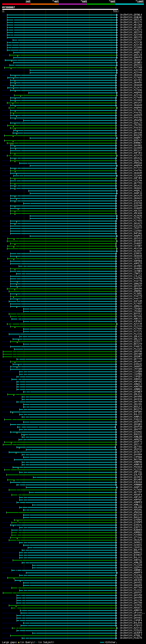This screenshot has height=644, width=146.
Task: Select the UniRef100_P14278 label
Action: [131, 638]
